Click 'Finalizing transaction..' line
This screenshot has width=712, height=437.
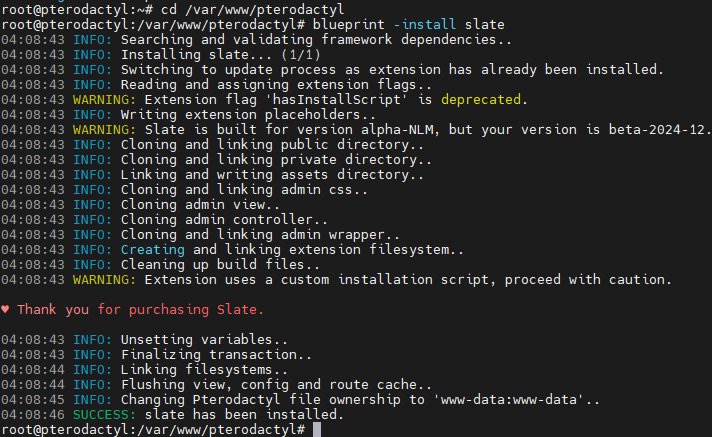click(216, 354)
